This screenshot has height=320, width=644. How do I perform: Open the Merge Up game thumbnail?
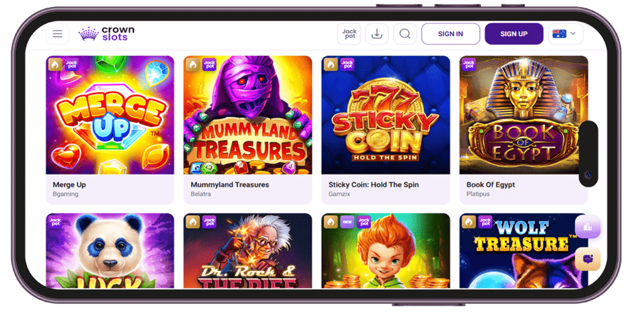tap(110, 115)
